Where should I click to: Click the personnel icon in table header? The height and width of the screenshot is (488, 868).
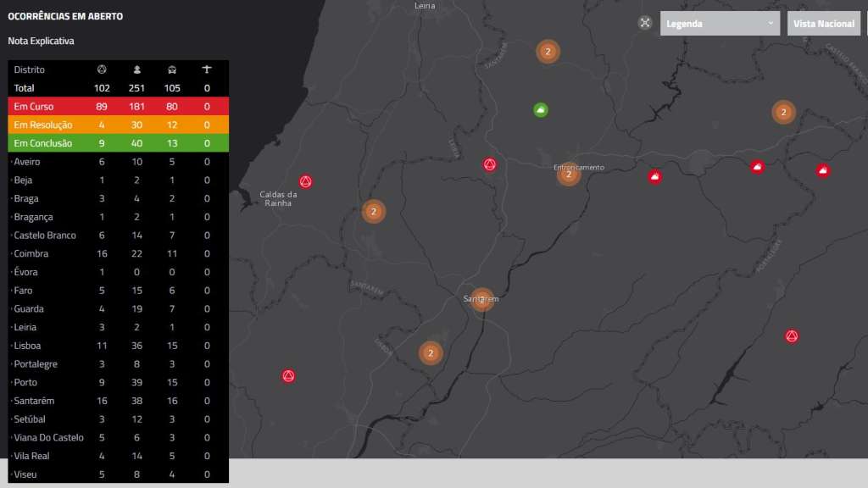pos(137,69)
